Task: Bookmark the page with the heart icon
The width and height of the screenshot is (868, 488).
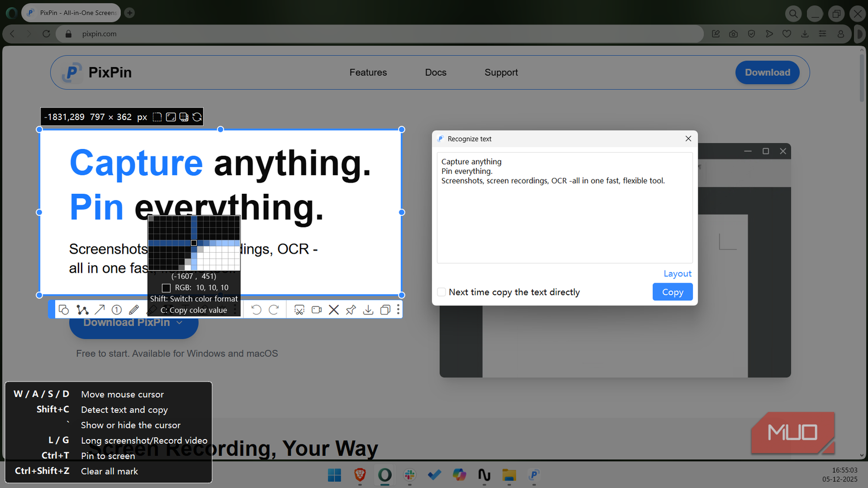Action: [x=787, y=34]
